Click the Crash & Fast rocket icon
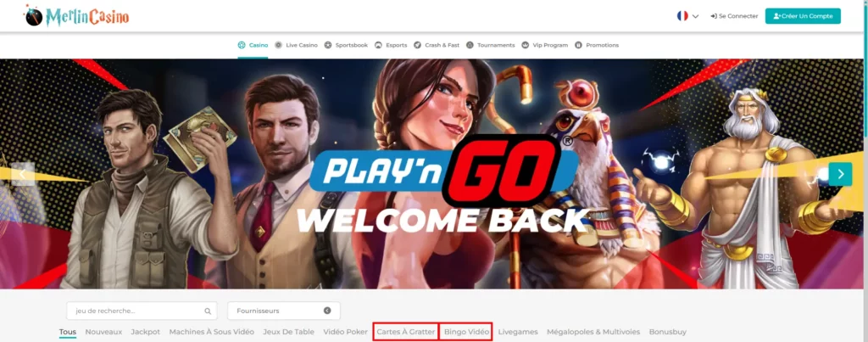The image size is (868, 342). (417, 45)
